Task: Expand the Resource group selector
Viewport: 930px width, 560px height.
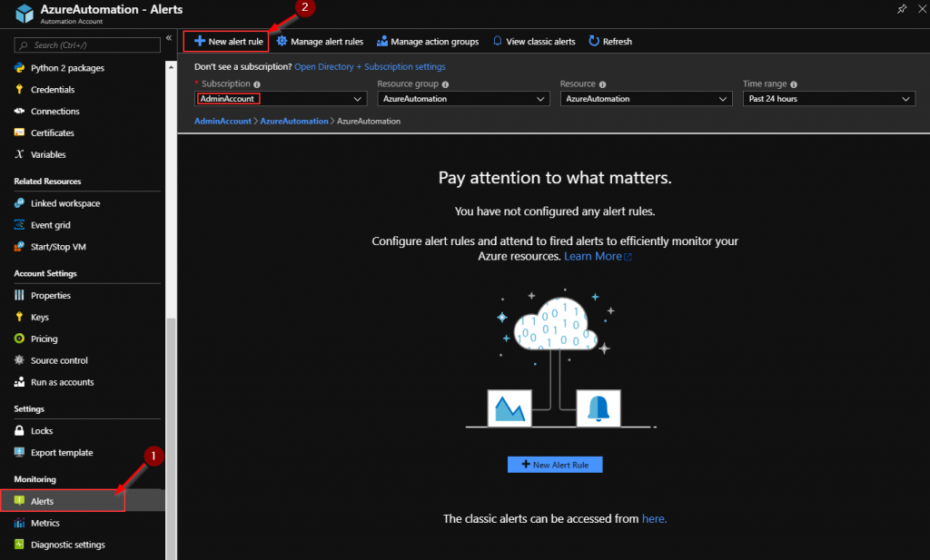Action: click(x=463, y=98)
